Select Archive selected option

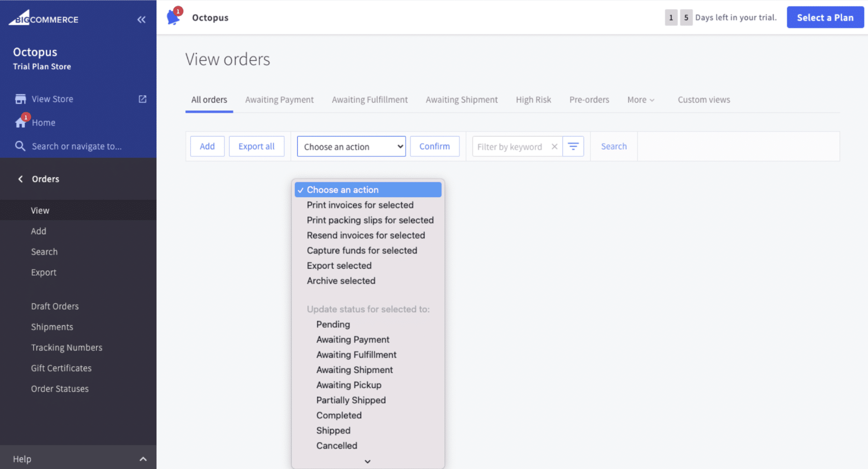point(368,281)
